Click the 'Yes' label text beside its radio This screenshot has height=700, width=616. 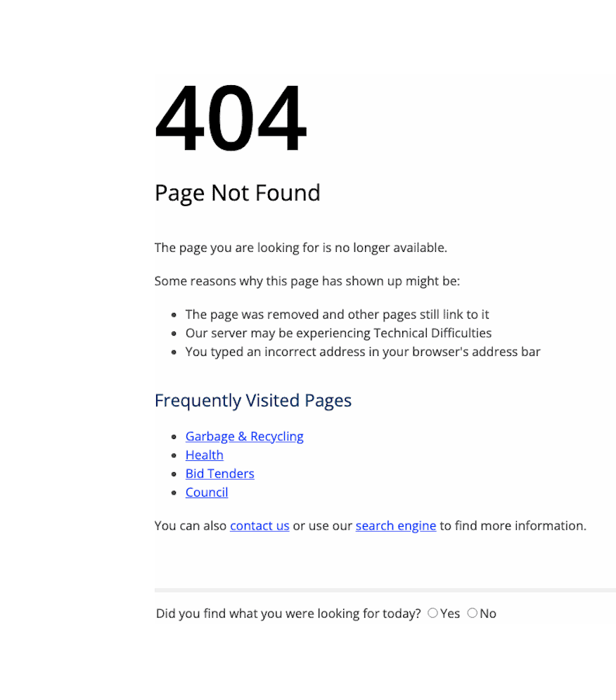tap(450, 614)
